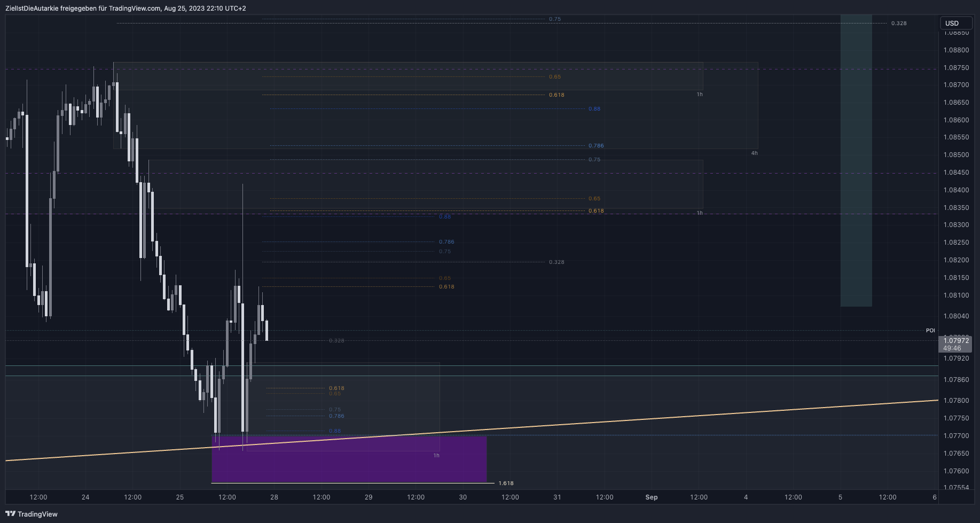This screenshot has height=523, width=980.
Task: Click the 1.08350 price axis label
Action: pyautogui.click(x=956, y=208)
